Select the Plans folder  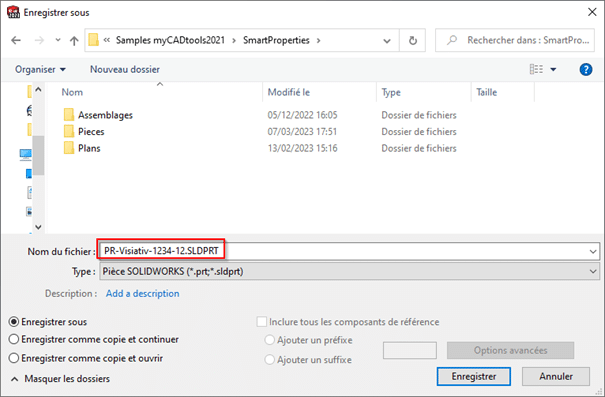tap(89, 148)
